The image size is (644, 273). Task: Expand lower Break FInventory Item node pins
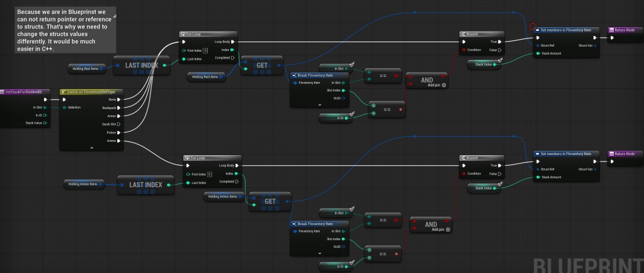pyautogui.click(x=320, y=254)
